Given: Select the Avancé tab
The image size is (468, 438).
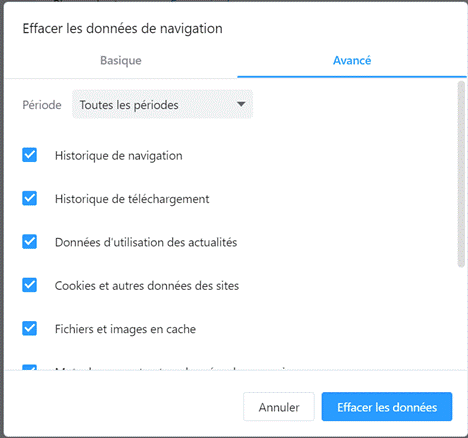Looking at the screenshot, I should [x=352, y=61].
